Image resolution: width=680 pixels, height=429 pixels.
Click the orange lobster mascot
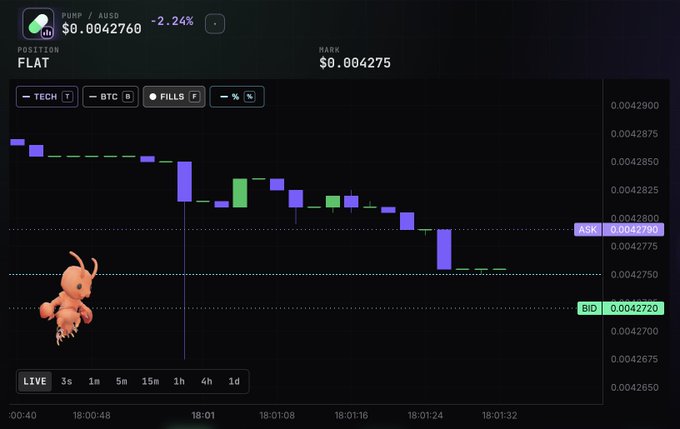[x=69, y=298]
